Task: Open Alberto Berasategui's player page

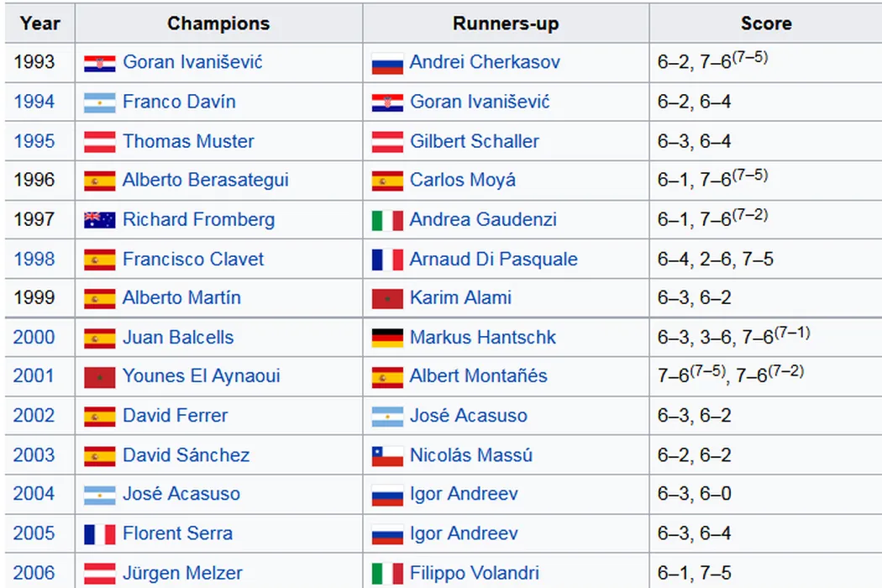Action: (x=205, y=180)
